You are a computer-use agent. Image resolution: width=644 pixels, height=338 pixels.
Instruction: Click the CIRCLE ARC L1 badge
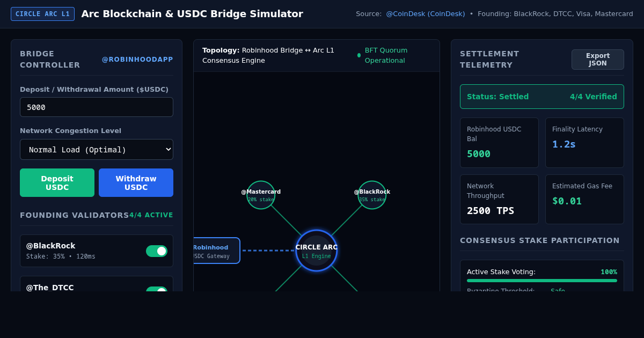42,14
